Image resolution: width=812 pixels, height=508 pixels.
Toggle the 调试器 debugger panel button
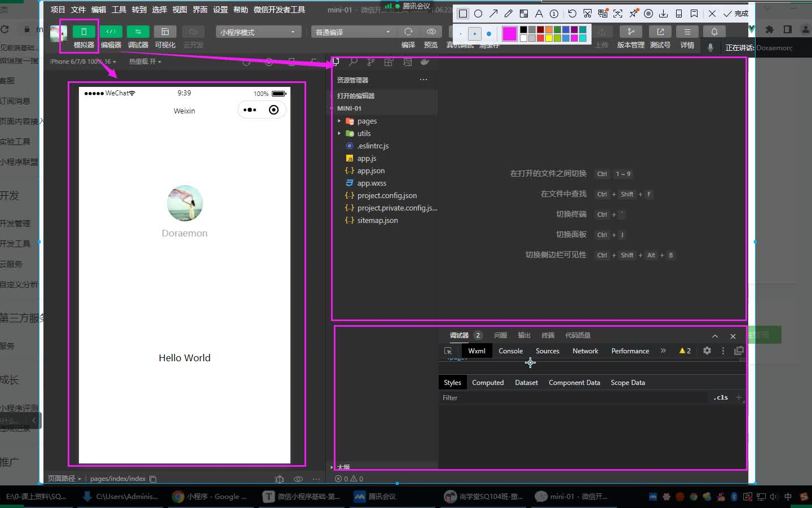[138, 32]
